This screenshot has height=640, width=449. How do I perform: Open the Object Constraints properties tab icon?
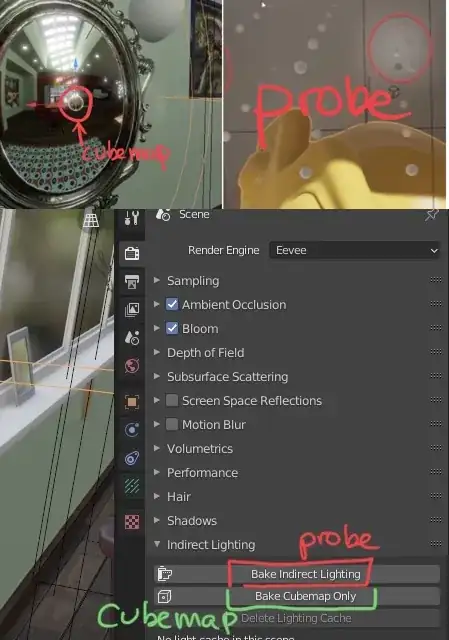click(131, 458)
